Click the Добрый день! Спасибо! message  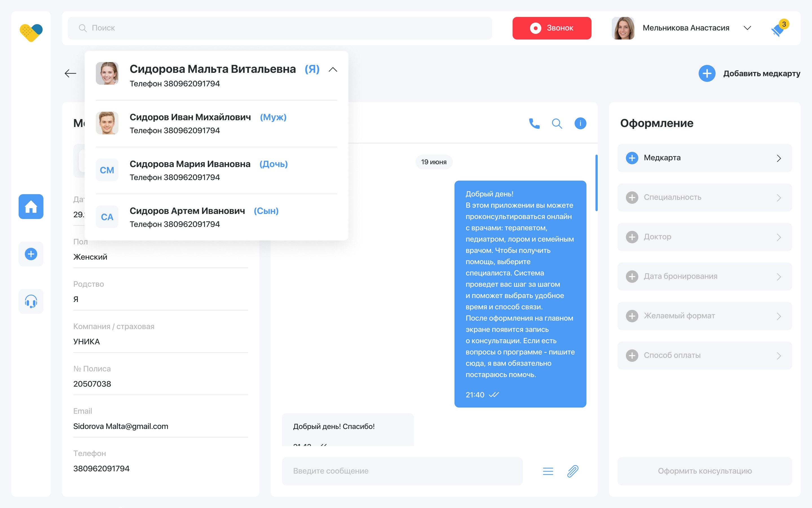[x=348, y=429]
